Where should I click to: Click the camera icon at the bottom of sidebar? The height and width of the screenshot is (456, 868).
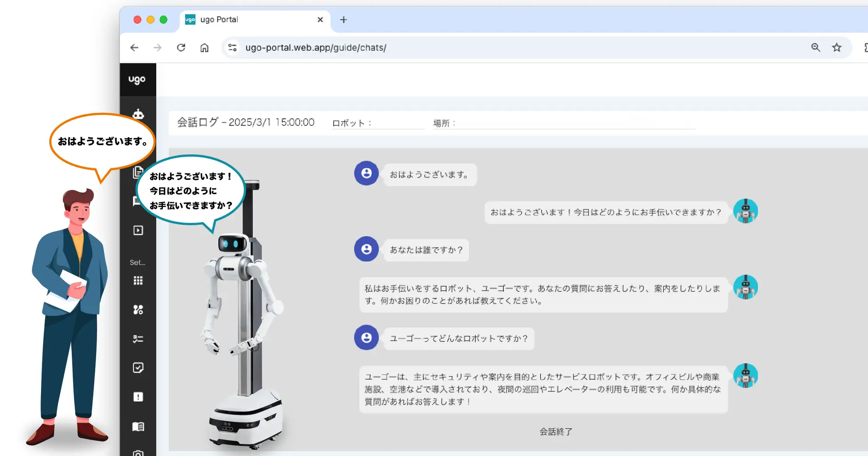click(138, 452)
